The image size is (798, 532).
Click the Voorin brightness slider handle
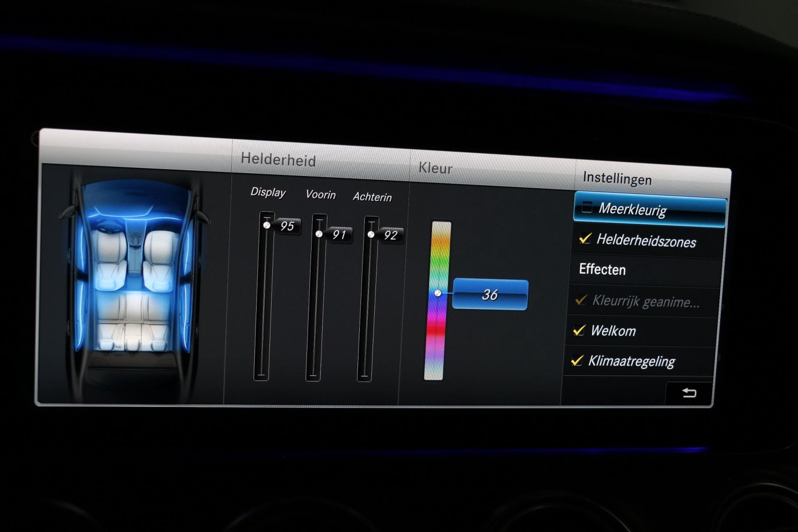pos(319,234)
